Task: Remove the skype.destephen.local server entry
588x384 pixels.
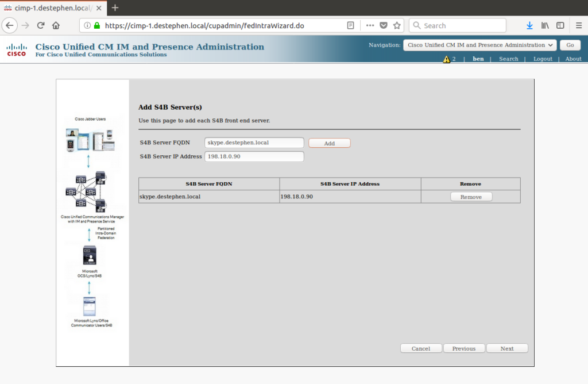Action: [x=471, y=197]
